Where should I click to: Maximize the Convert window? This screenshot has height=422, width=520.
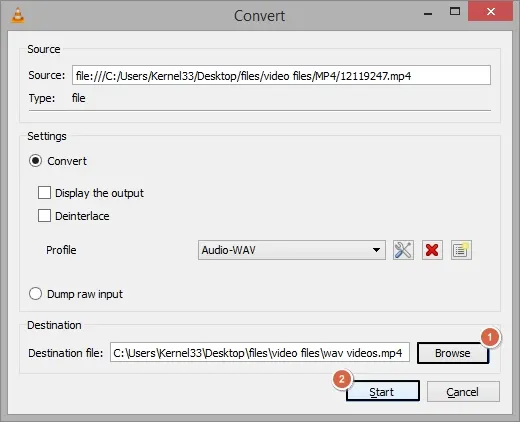tap(455, 12)
